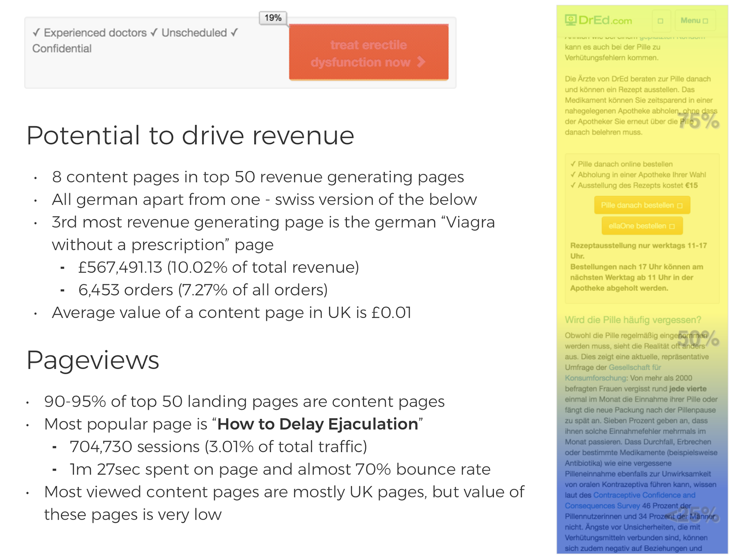Click 'Average value of a content page' bullet
747x560 pixels.
click(231, 312)
